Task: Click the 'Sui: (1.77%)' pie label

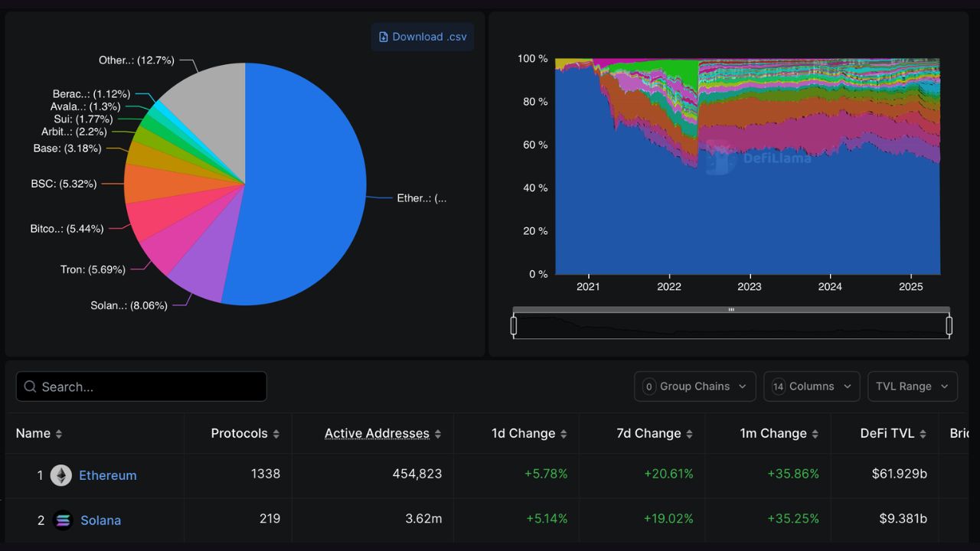Action: click(x=83, y=119)
